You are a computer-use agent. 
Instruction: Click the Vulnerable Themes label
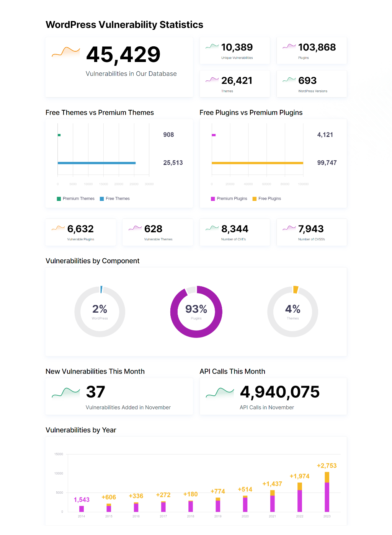click(x=158, y=239)
